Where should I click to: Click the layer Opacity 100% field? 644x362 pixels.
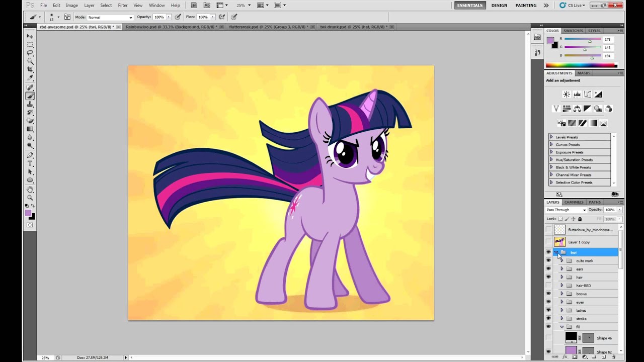[x=610, y=210]
